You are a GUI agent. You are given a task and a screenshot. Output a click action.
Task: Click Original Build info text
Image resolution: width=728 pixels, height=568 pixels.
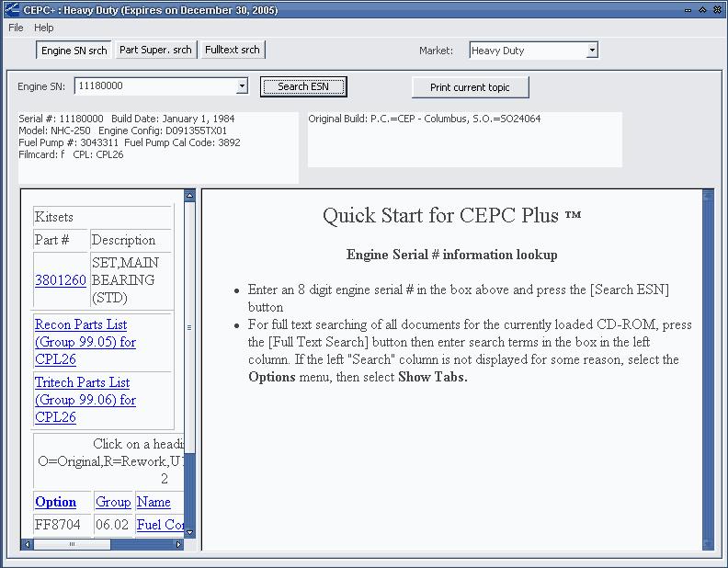(x=425, y=119)
